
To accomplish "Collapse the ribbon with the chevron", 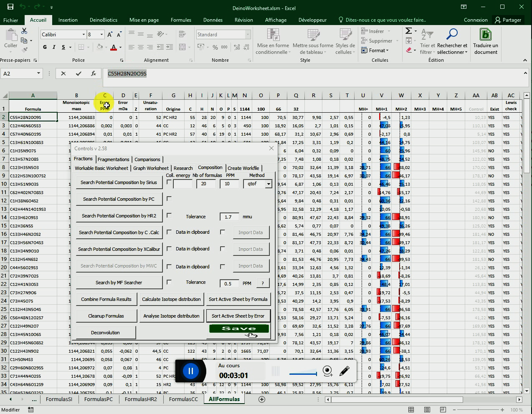I will [x=525, y=61].
